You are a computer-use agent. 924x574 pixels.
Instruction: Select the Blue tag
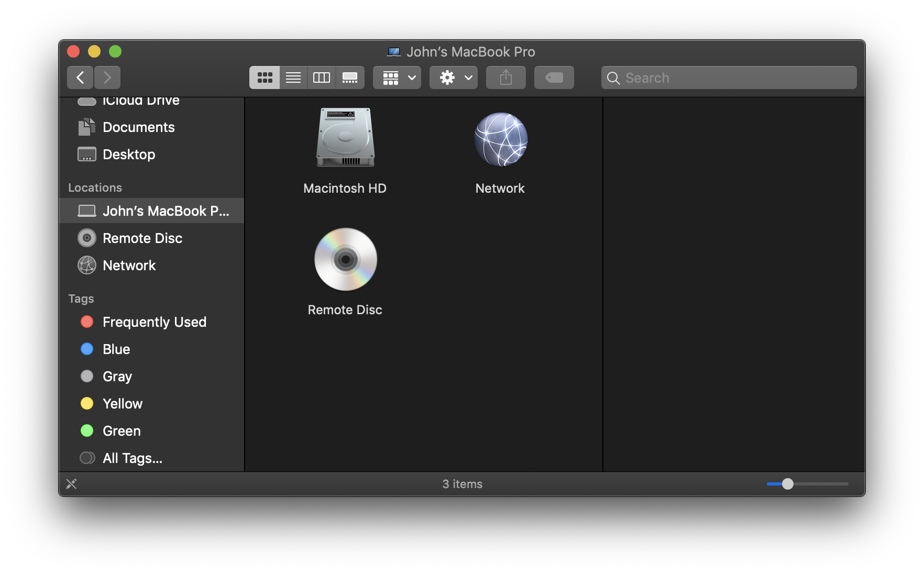[152, 349]
